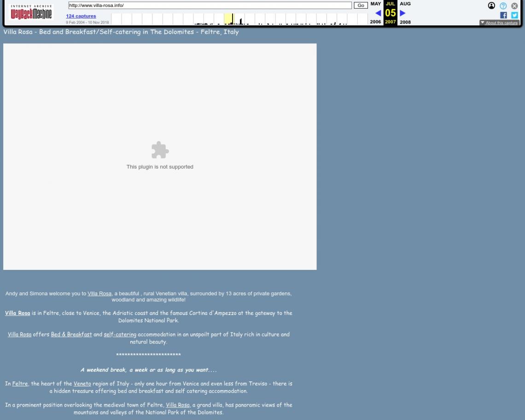The height and width of the screenshot is (420, 525).
Task: Click the unsupported plugin puzzle icon
Action: tap(160, 150)
